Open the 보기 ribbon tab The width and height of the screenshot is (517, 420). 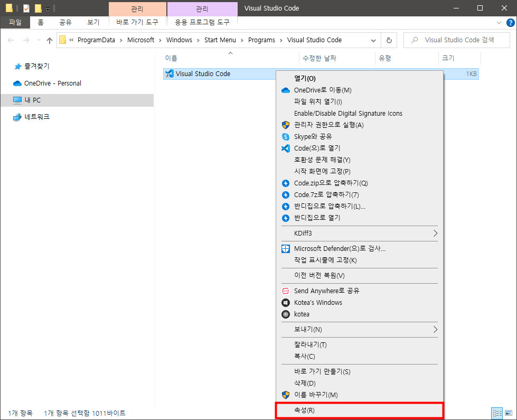(93, 22)
